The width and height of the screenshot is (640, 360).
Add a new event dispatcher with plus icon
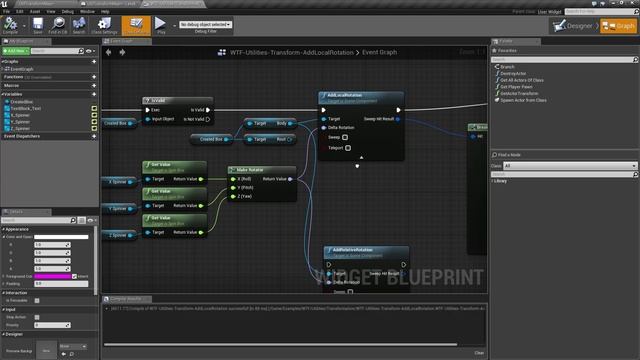pos(94,136)
